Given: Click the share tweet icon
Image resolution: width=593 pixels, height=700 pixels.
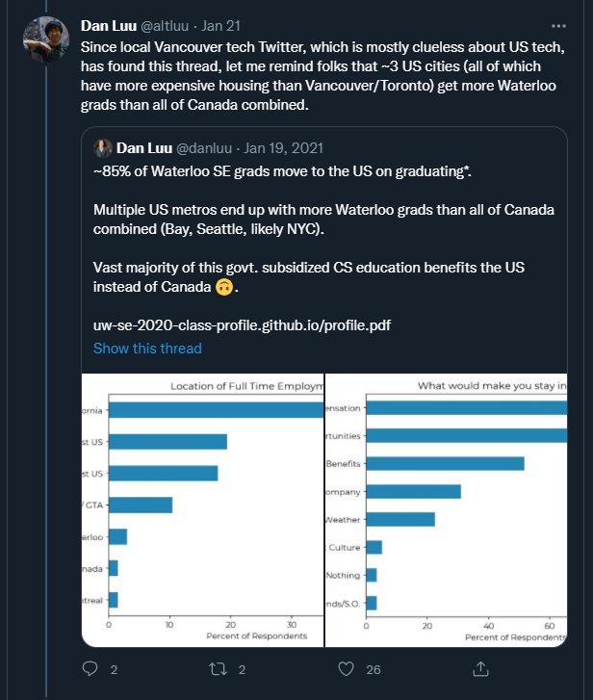Looking at the screenshot, I should coord(479,668).
